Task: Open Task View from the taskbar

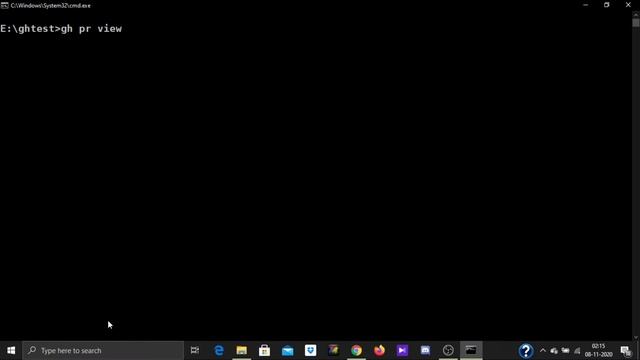Action: (x=195, y=350)
